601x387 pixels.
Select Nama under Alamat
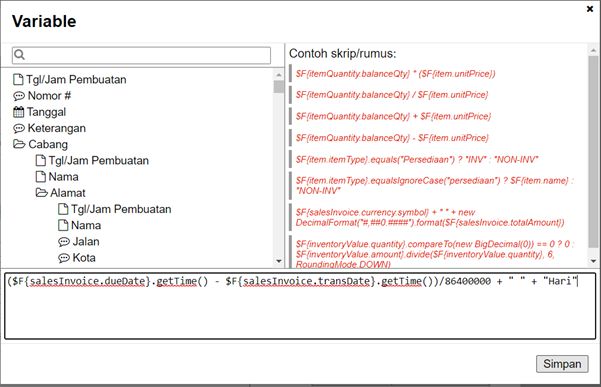point(86,225)
